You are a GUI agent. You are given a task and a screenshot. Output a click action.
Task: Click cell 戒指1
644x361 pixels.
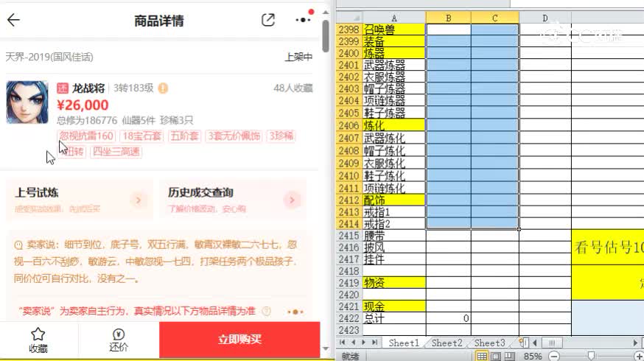(x=394, y=212)
